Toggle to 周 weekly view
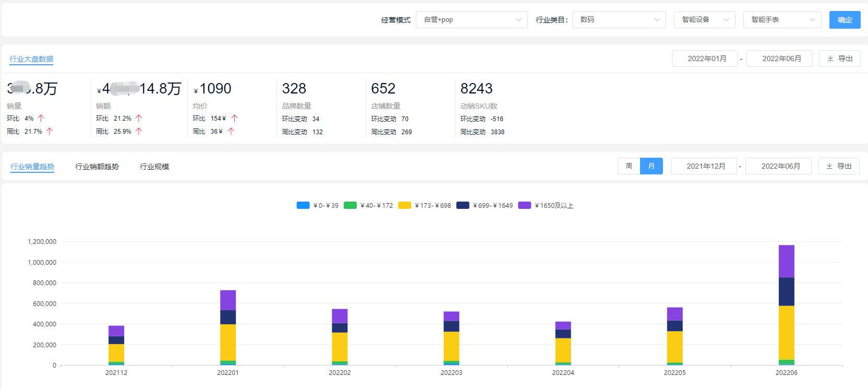Screen dimensions: 868x388 pyautogui.click(x=629, y=166)
